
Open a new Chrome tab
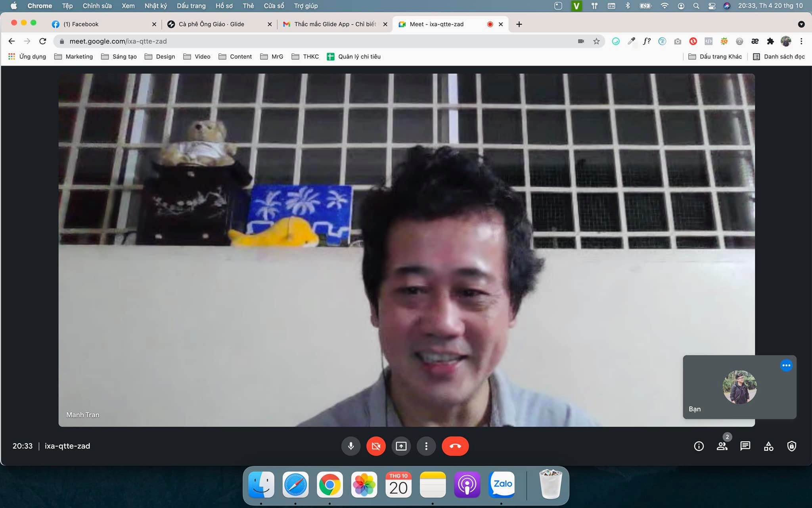(x=519, y=24)
